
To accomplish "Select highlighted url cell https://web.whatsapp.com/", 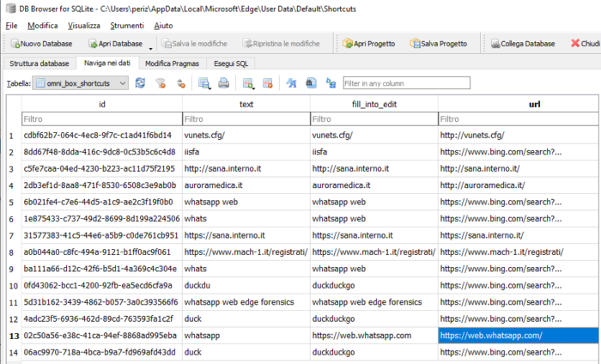I will tap(519, 336).
